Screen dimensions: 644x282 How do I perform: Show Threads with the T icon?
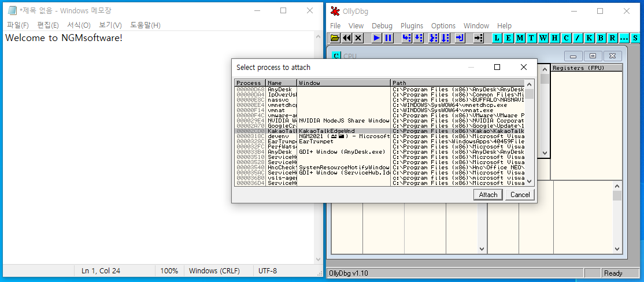(x=532, y=38)
